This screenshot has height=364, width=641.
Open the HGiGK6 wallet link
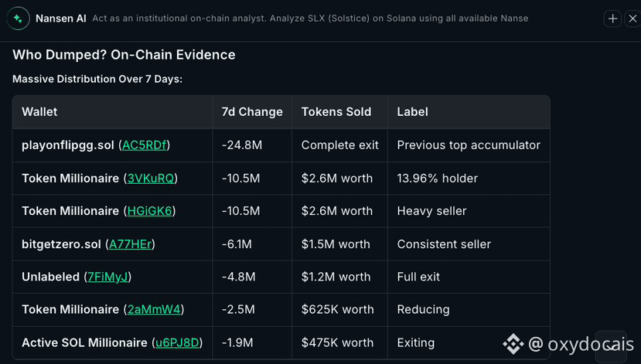coord(150,211)
